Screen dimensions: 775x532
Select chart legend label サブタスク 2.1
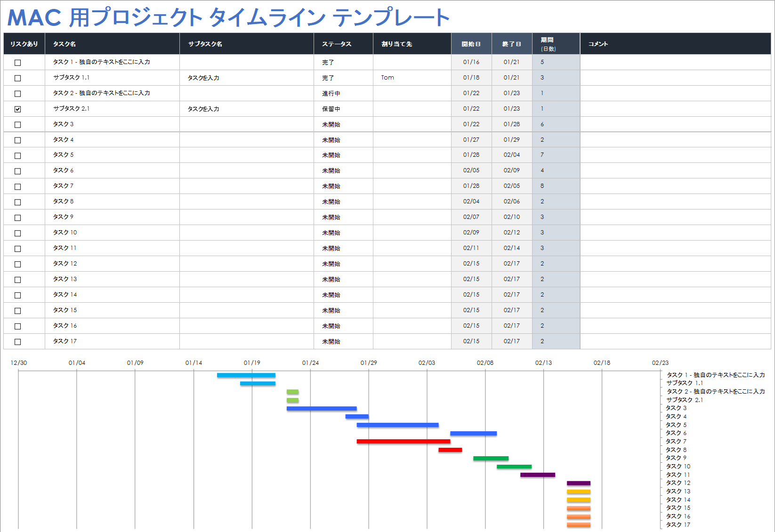click(685, 400)
